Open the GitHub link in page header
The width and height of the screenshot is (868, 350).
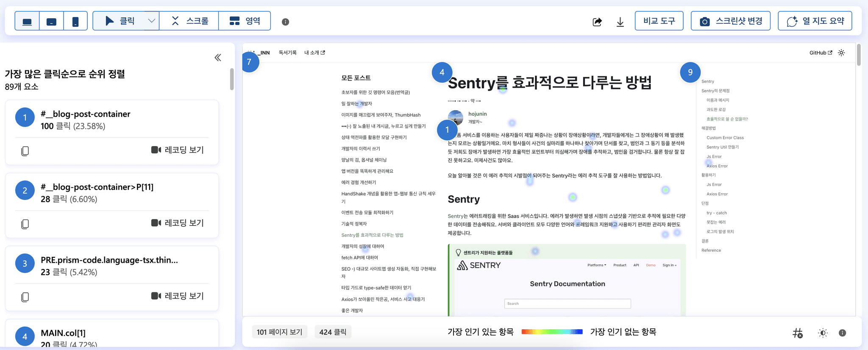point(821,53)
